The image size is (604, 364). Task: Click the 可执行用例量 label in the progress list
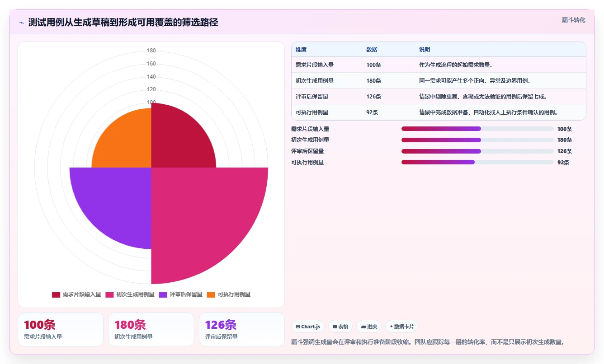click(307, 163)
